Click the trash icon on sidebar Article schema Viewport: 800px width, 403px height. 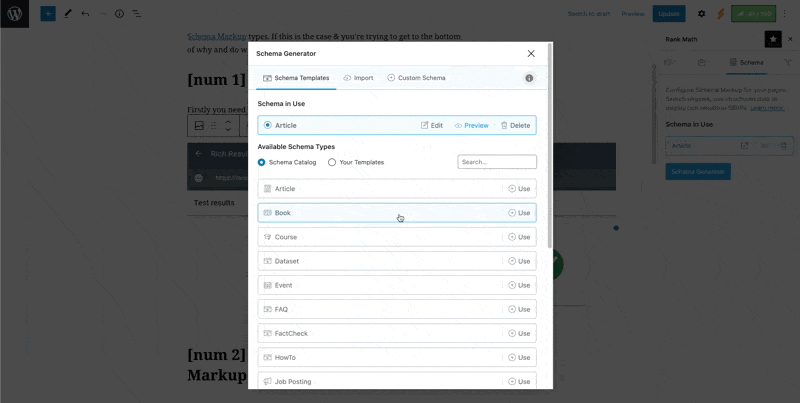[784, 145]
